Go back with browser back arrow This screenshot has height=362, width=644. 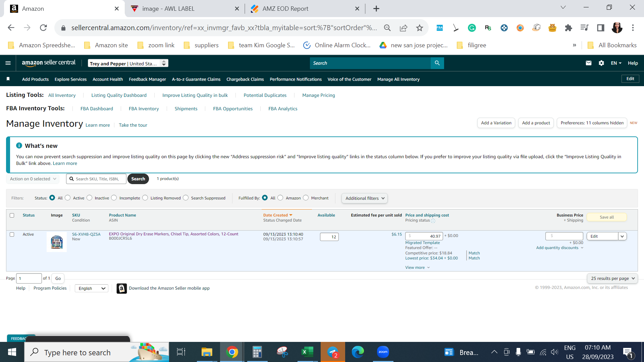(x=11, y=28)
